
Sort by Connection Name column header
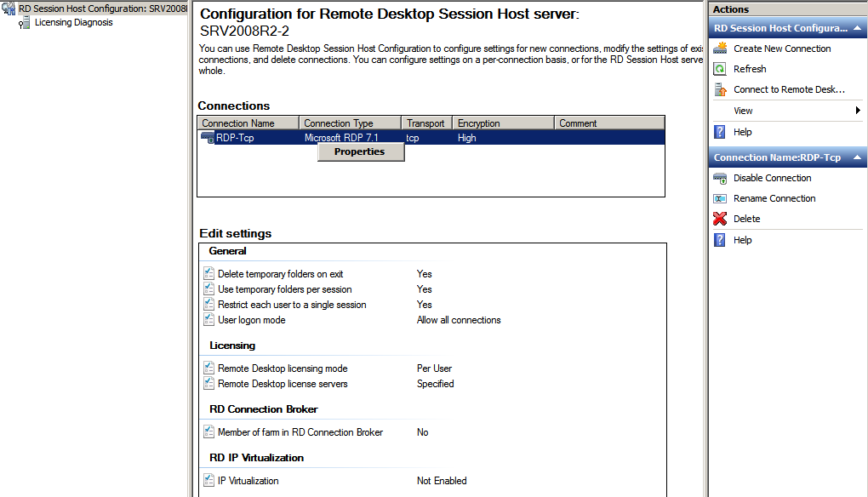tap(248, 123)
